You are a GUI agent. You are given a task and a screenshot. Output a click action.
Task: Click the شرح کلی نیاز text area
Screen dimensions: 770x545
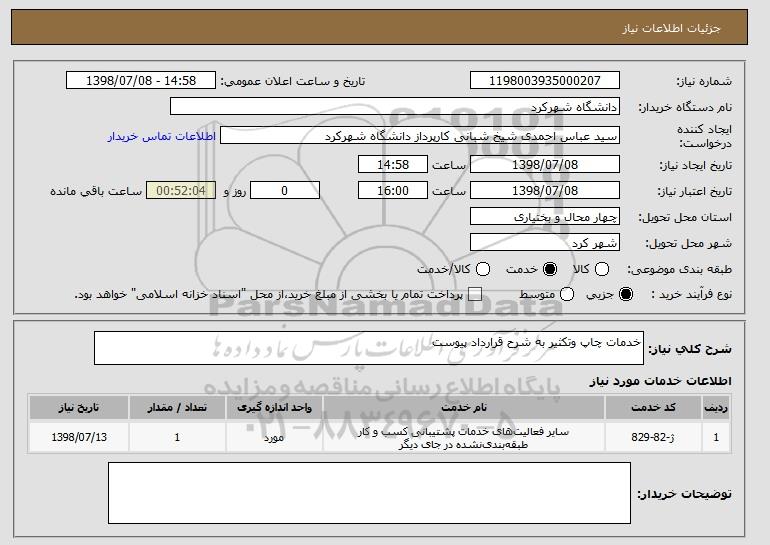(x=369, y=348)
